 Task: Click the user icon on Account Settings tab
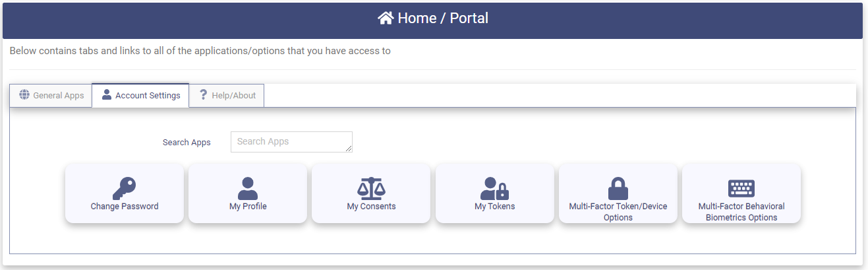107,94
